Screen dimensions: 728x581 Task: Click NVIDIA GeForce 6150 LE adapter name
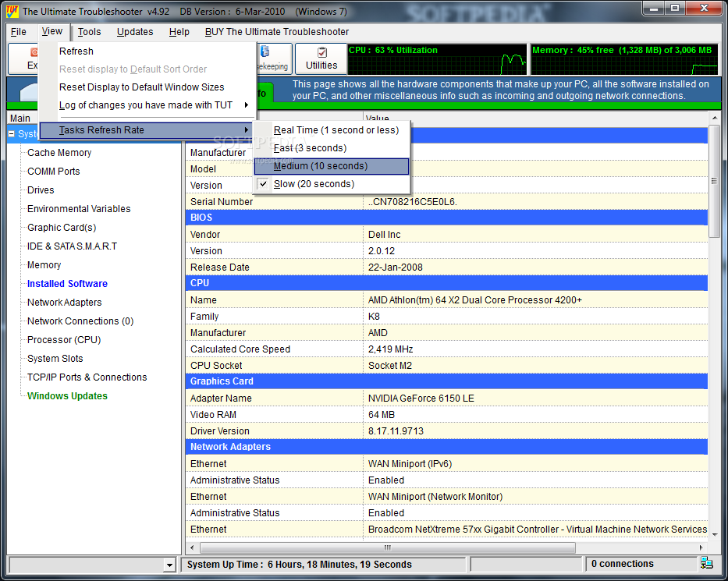(421, 399)
